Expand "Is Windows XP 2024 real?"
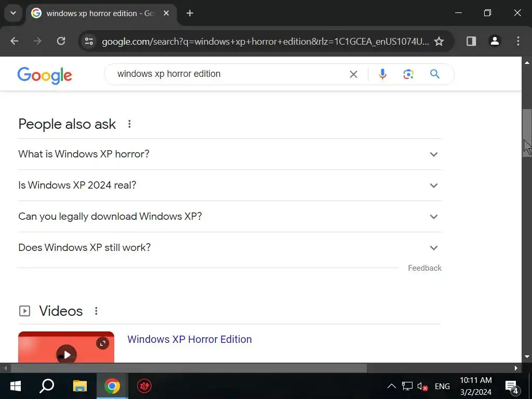 coord(230,185)
